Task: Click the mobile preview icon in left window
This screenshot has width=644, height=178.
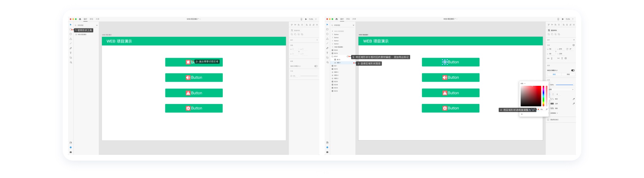Action: click(x=301, y=19)
